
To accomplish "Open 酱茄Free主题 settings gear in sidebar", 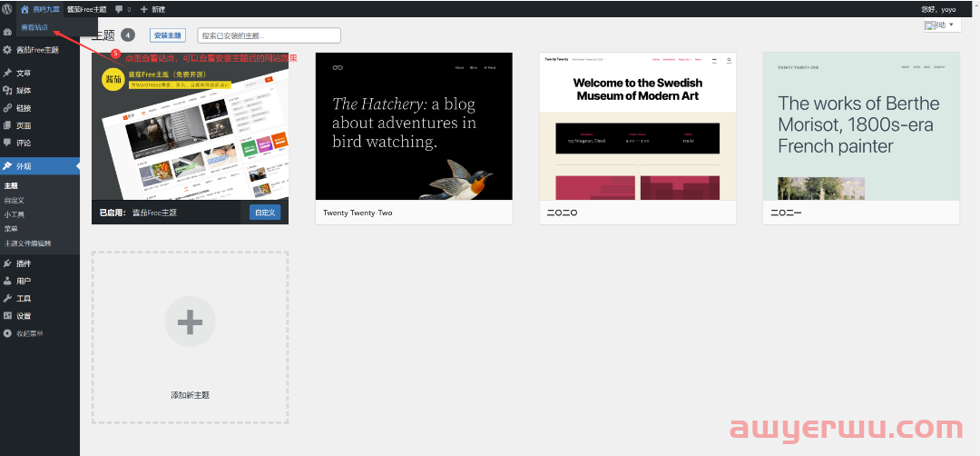I will click(x=7, y=50).
